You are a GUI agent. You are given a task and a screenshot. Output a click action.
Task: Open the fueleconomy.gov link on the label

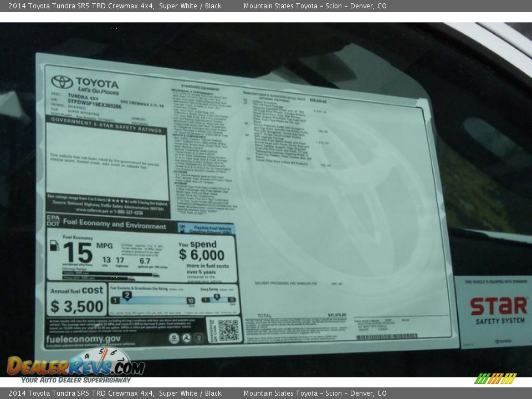[x=83, y=339]
